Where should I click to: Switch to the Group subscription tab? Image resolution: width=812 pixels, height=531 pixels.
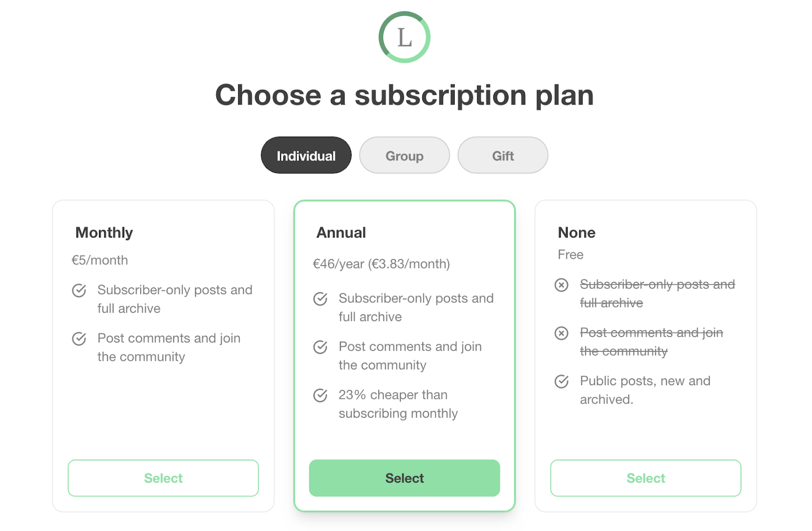point(404,155)
